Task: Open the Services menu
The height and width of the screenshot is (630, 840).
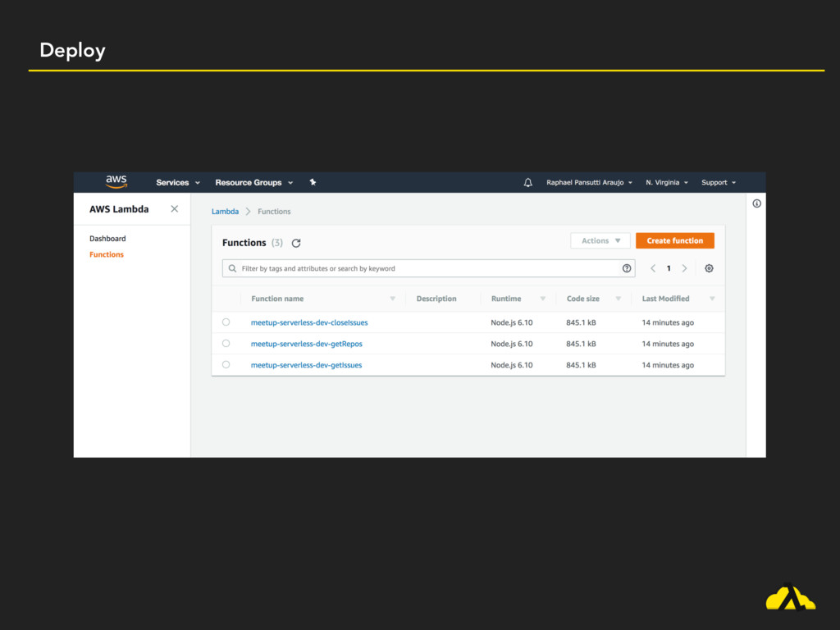Action: click(x=177, y=182)
